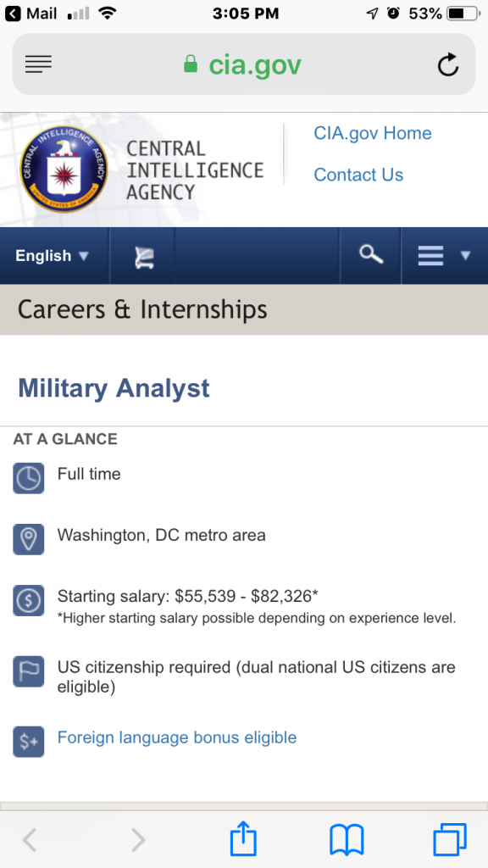
Task: Expand the English language dropdown
Action: coord(53,256)
